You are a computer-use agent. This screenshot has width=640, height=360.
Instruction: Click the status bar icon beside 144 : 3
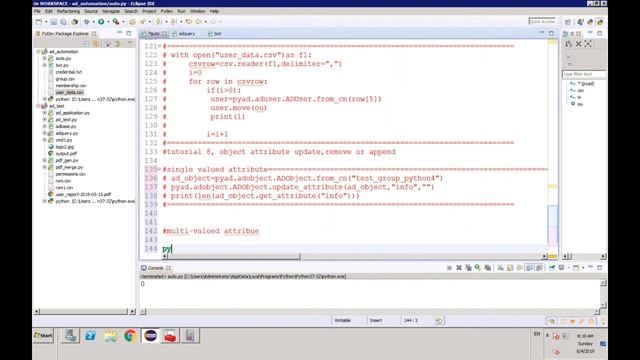(x=439, y=320)
